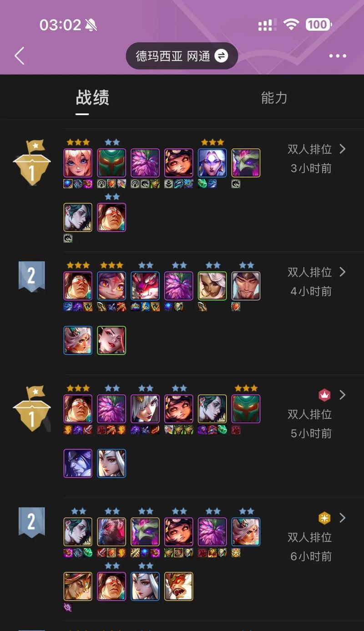
Task: Open the 德玛西亚 网通 server selector
Action: (182, 56)
